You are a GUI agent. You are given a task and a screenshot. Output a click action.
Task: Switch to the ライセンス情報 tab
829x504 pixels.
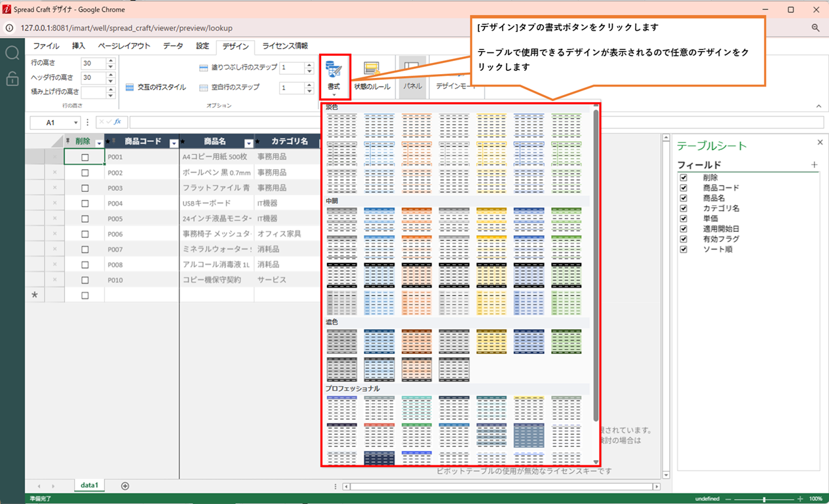(285, 47)
